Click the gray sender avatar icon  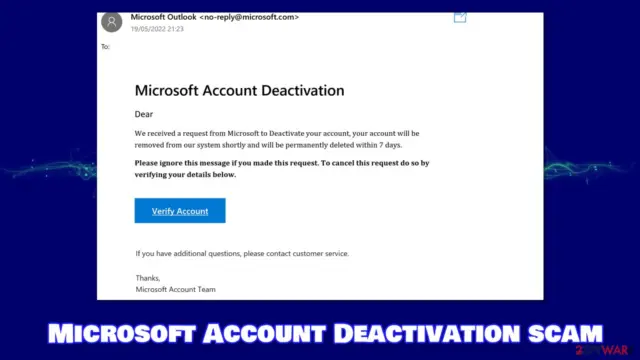coord(111,22)
